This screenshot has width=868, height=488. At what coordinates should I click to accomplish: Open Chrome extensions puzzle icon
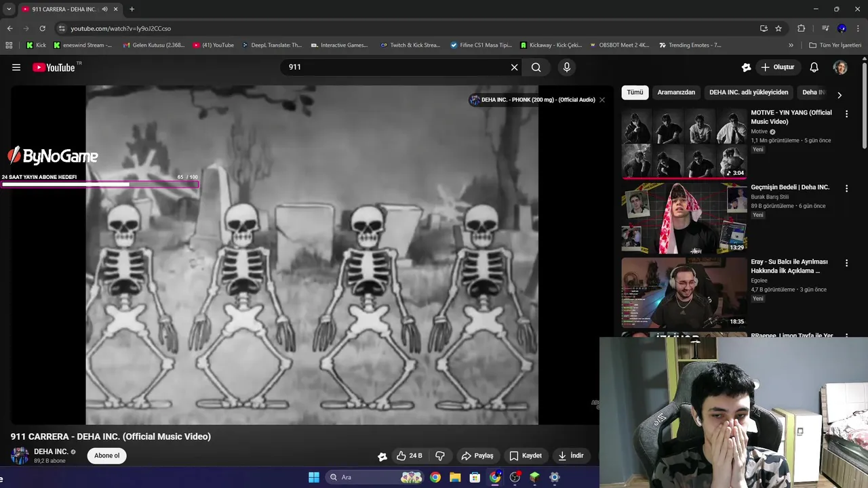(x=801, y=28)
